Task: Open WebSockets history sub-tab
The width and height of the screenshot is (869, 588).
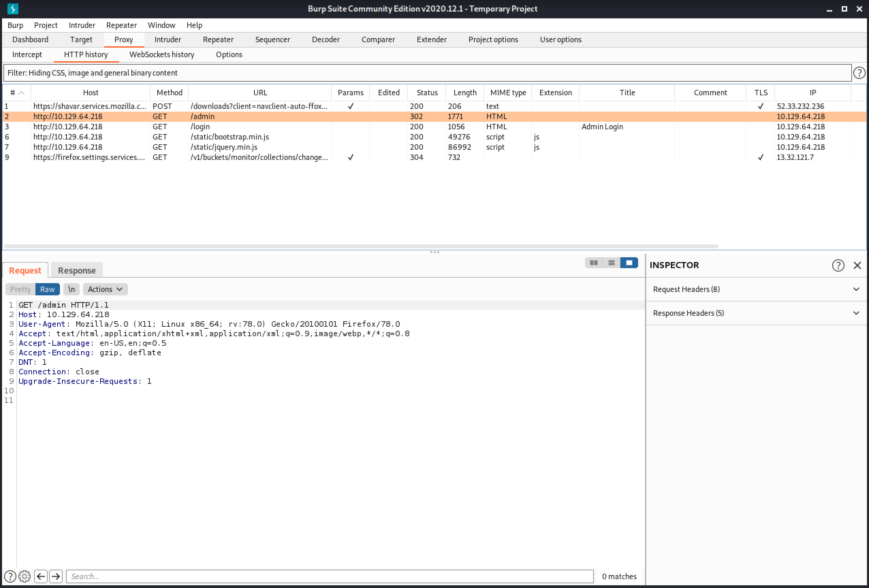Action: point(162,54)
